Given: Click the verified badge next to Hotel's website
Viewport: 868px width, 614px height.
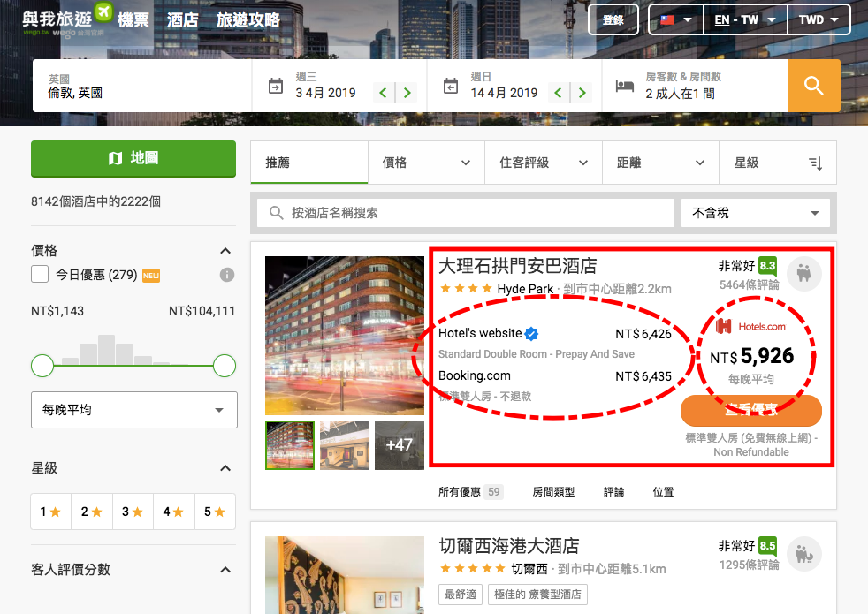Looking at the screenshot, I should click(x=531, y=334).
